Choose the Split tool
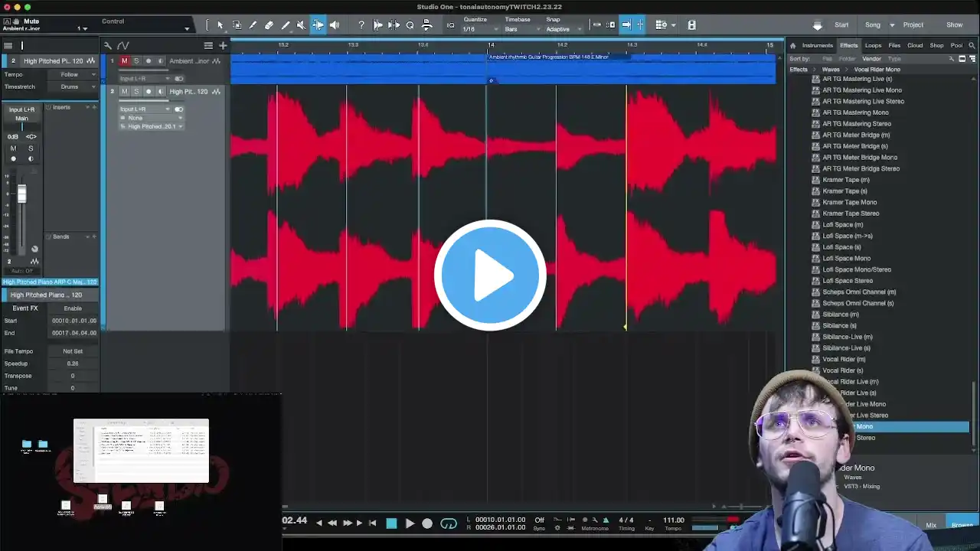 pyautogui.click(x=253, y=25)
